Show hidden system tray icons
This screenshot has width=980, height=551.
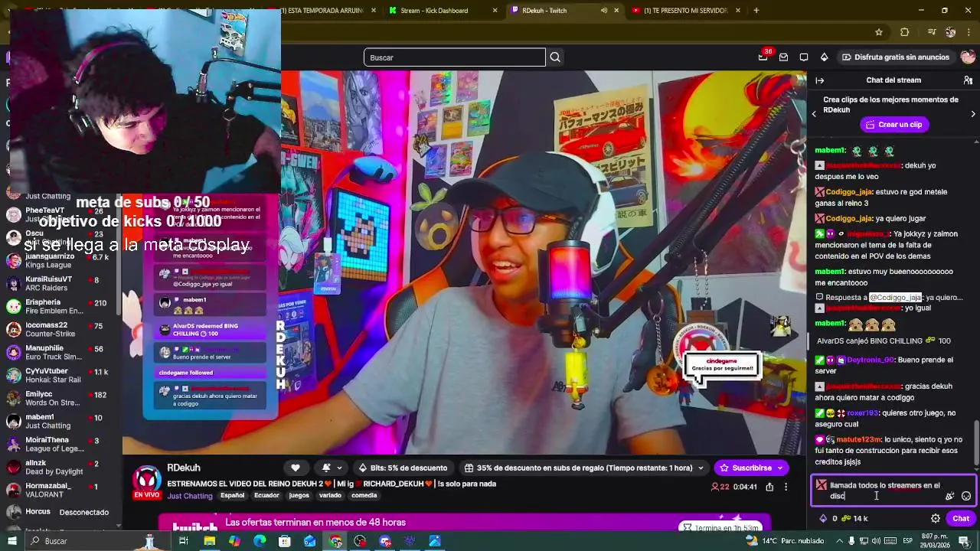tap(839, 541)
